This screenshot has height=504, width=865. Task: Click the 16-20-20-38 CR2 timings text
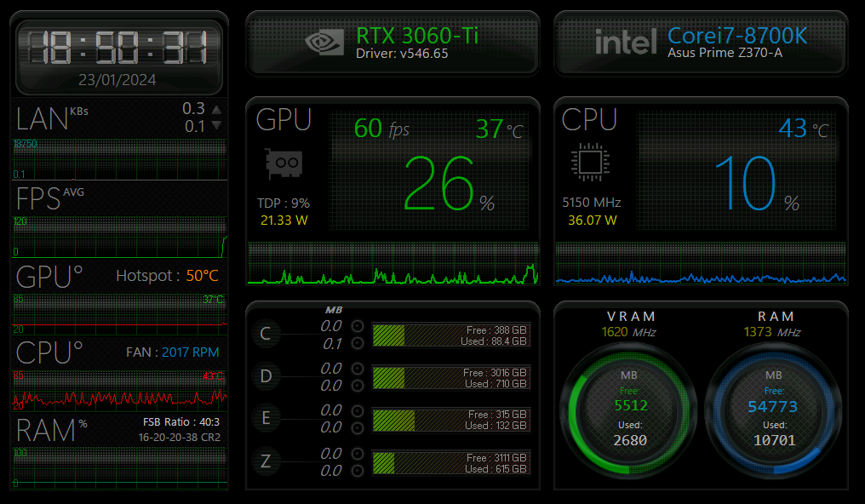pyautogui.click(x=180, y=438)
